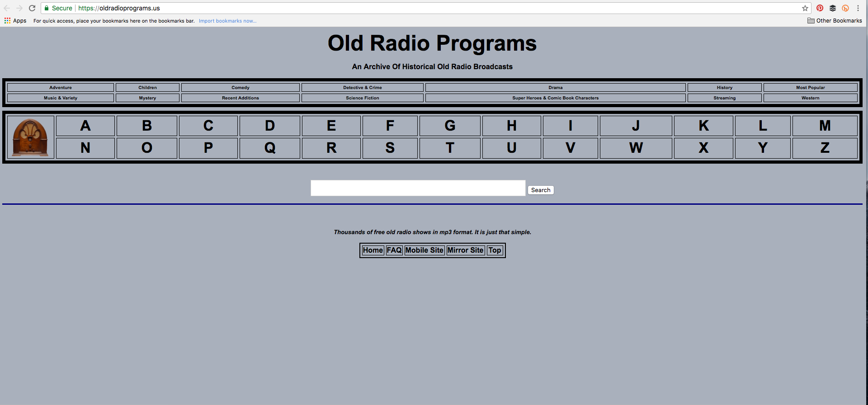Open the Recent Additions category
Viewport: 868px width, 405px height.
(241, 98)
